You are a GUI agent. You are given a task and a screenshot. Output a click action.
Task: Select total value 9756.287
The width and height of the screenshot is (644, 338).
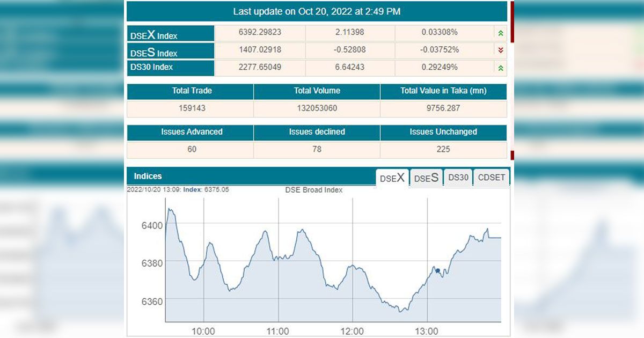443,108
